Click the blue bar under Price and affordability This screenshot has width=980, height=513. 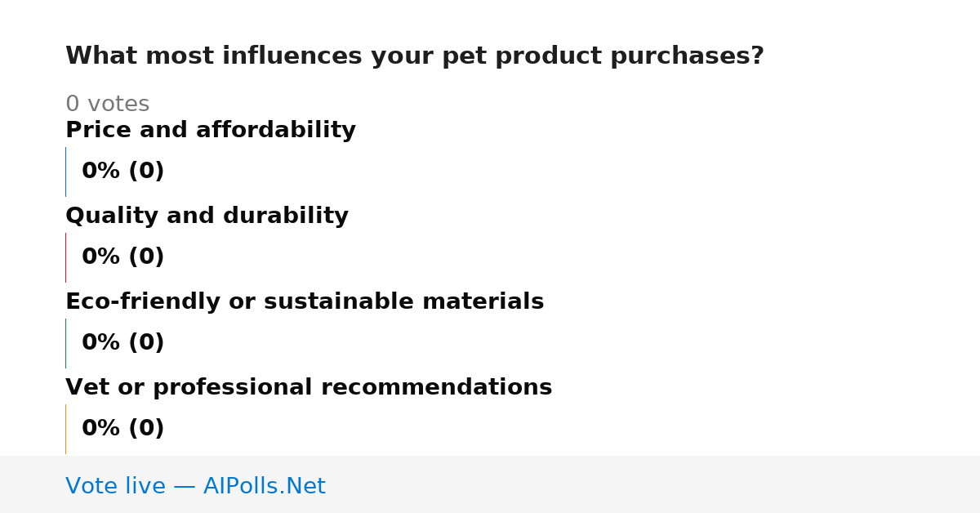click(x=65, y=172)
